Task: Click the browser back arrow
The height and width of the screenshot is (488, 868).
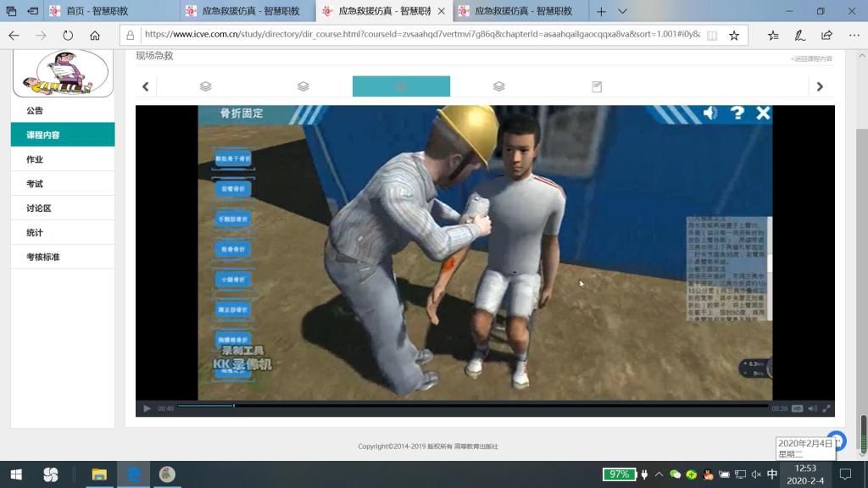Action: [14, 36]
